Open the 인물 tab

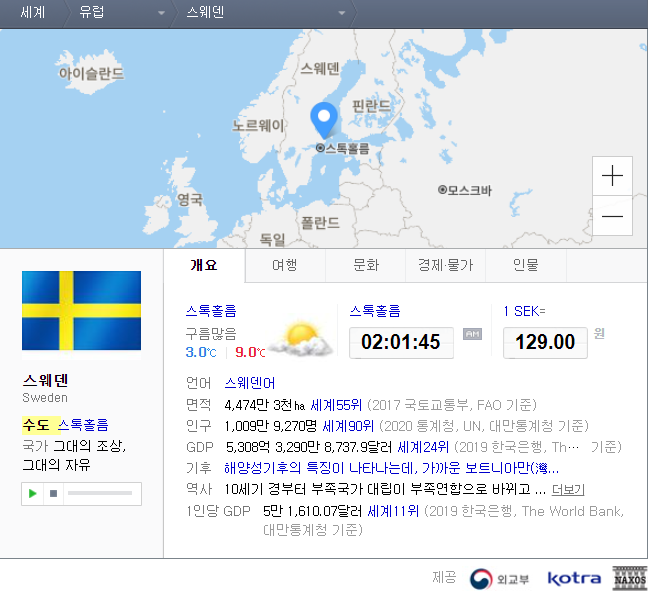pos(526,265)
